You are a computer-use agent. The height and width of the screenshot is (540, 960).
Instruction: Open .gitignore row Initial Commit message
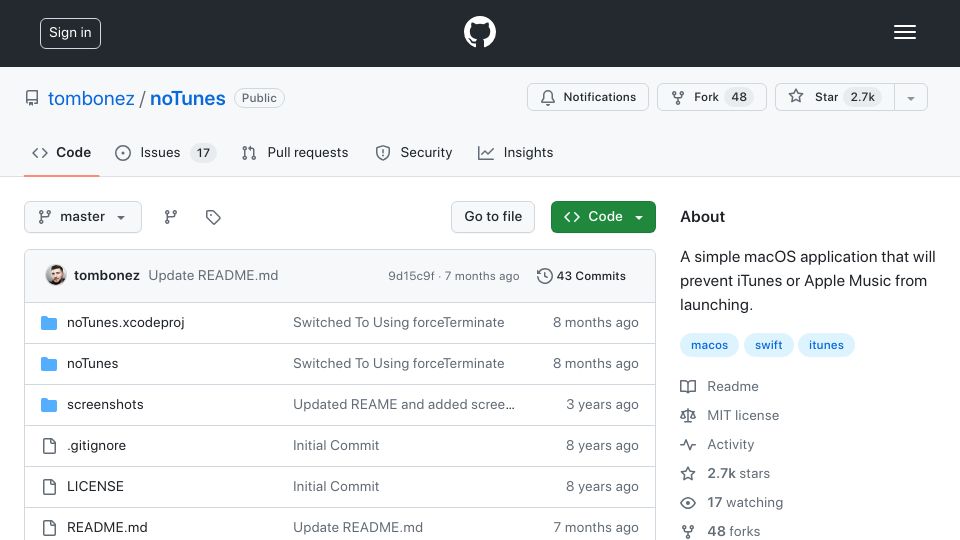(x=336, y=446)
